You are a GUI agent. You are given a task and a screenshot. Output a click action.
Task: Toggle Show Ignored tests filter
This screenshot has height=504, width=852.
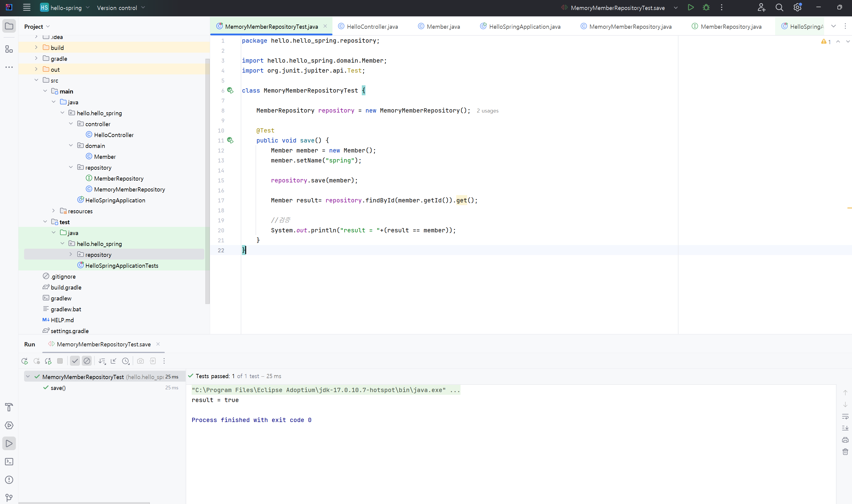(x=87, y=361)
